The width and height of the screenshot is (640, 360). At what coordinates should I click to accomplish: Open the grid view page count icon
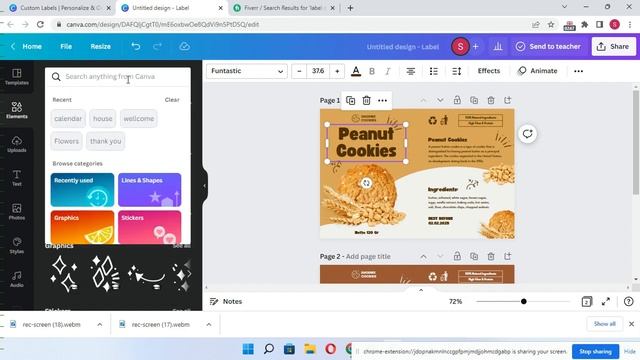pyautogui.click(x=587, y=302)
